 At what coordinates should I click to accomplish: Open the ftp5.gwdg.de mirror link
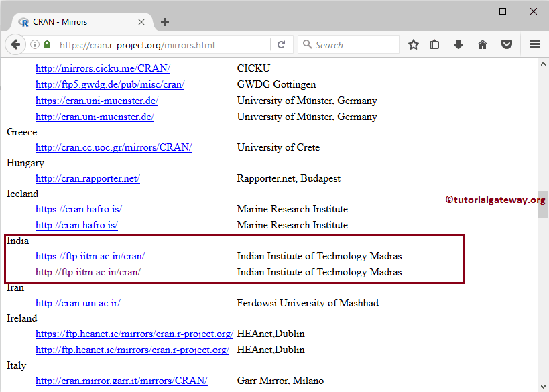[110, 84]
